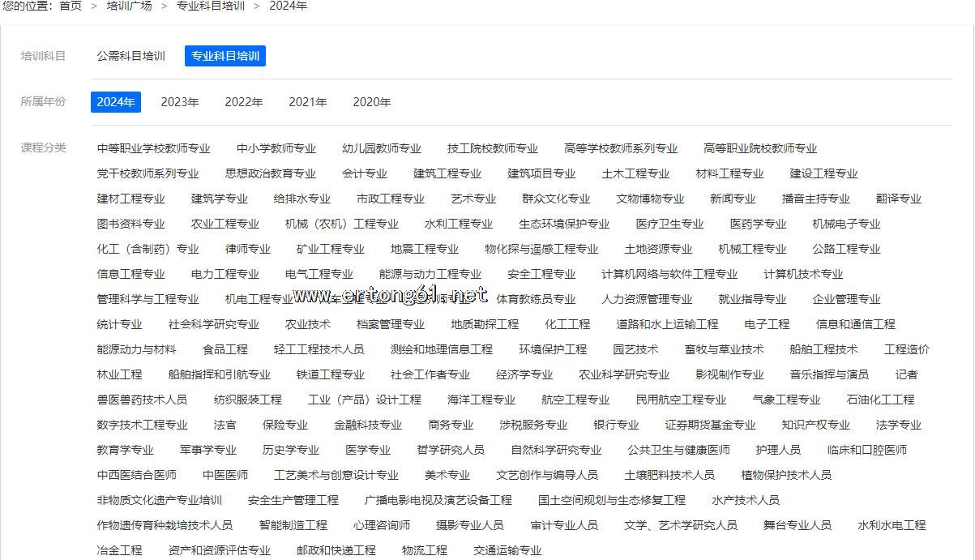This screenshot has width=975, height=560.
Task: Pick the 2020年 year option
Action: click(372, 102)
